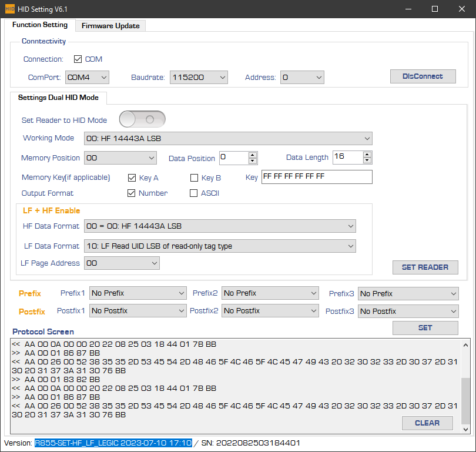Click the SET READER button
The height and width of the screenshot is (452, 476).
pos(425,267)
